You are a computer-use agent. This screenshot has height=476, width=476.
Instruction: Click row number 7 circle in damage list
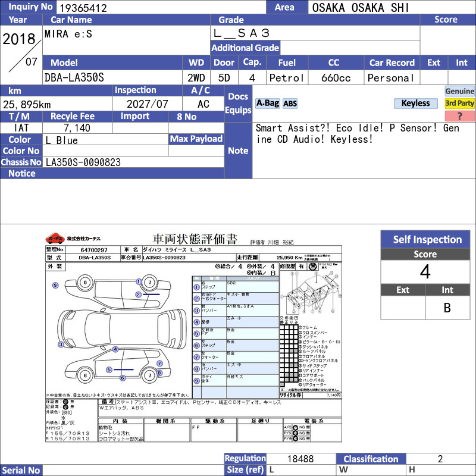(196, 357)
